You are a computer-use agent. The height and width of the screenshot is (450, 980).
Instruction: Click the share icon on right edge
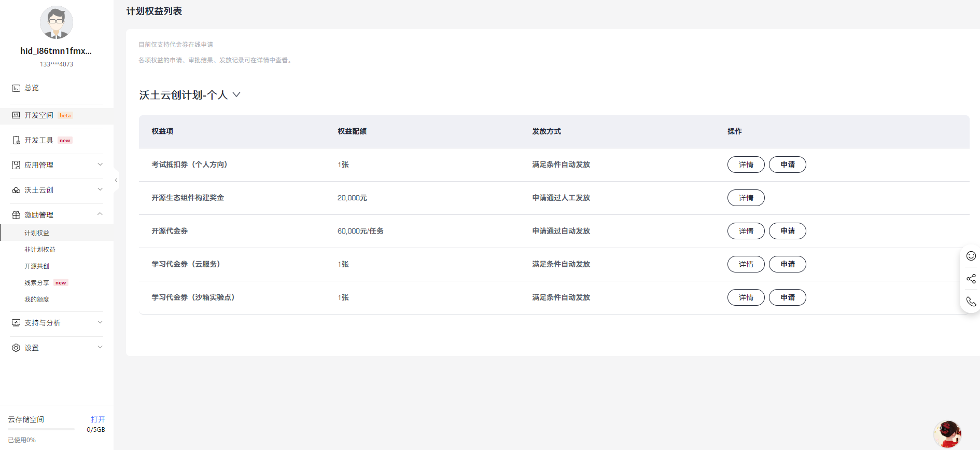[x=971, y=279]
